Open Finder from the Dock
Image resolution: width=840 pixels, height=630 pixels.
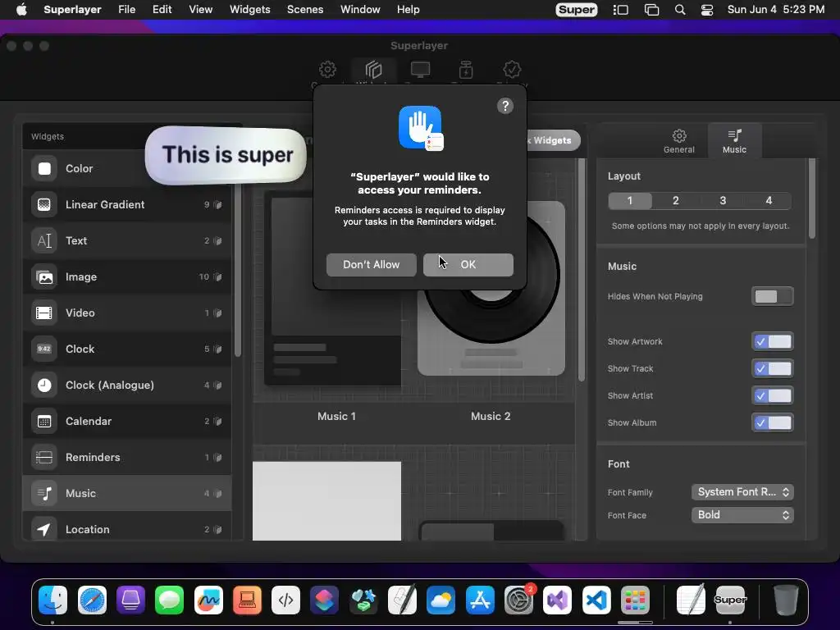52,600
